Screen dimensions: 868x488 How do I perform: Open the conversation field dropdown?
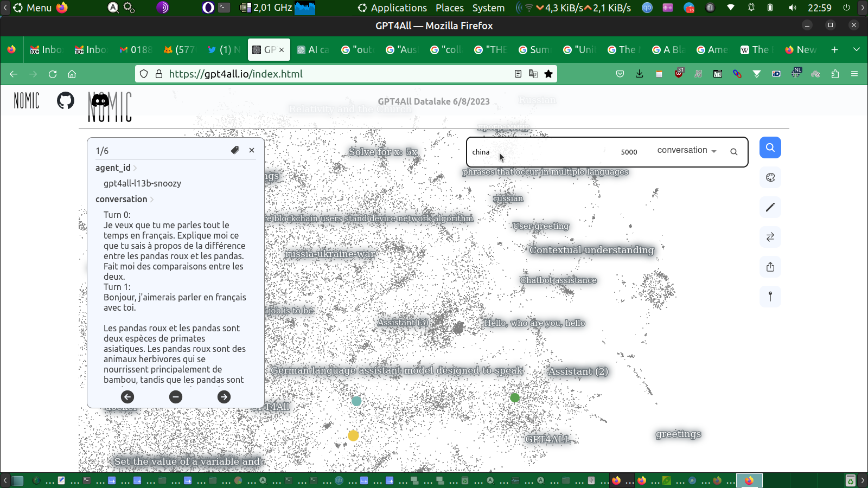pos(687,150)
